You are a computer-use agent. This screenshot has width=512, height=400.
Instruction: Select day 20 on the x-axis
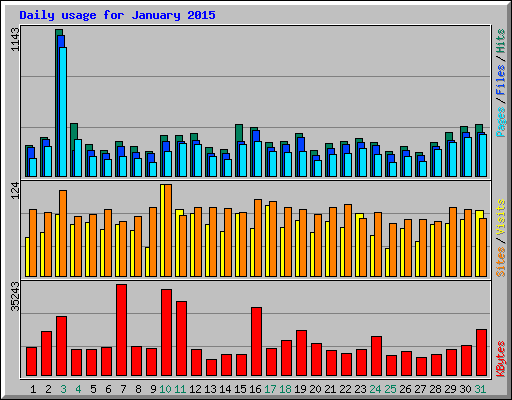tap(315, 389)
